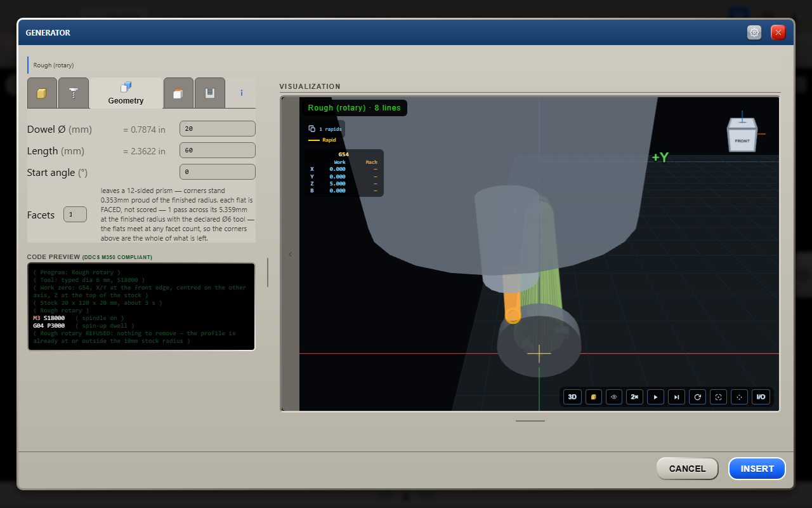This screenshot has width=812, height=508.
Task: Open generator settings gear icon
Action: point(754,32)
